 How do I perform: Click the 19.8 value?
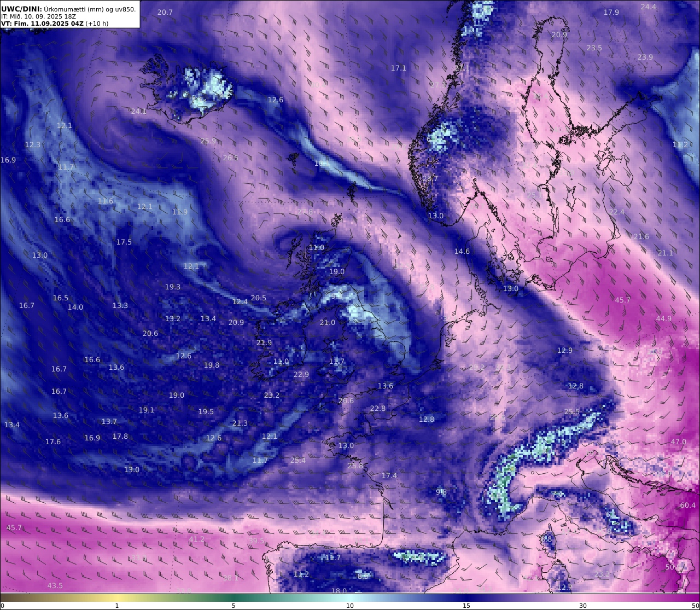click(211, 365)
